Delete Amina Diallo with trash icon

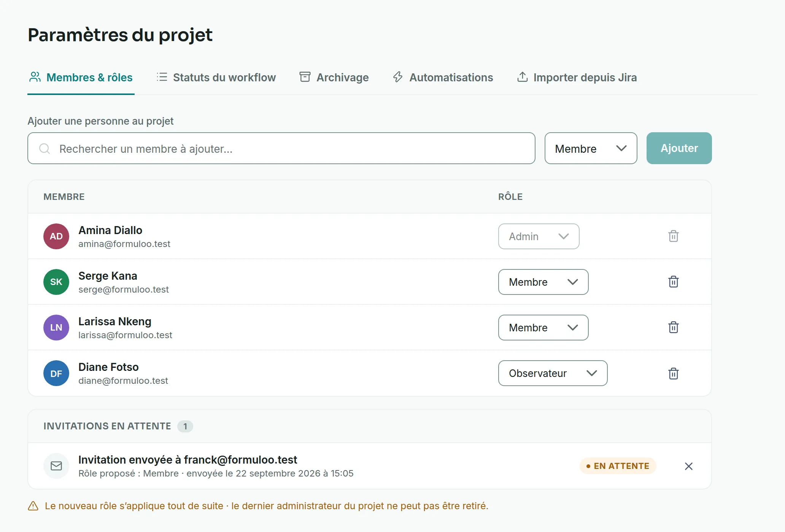point(673,236)
